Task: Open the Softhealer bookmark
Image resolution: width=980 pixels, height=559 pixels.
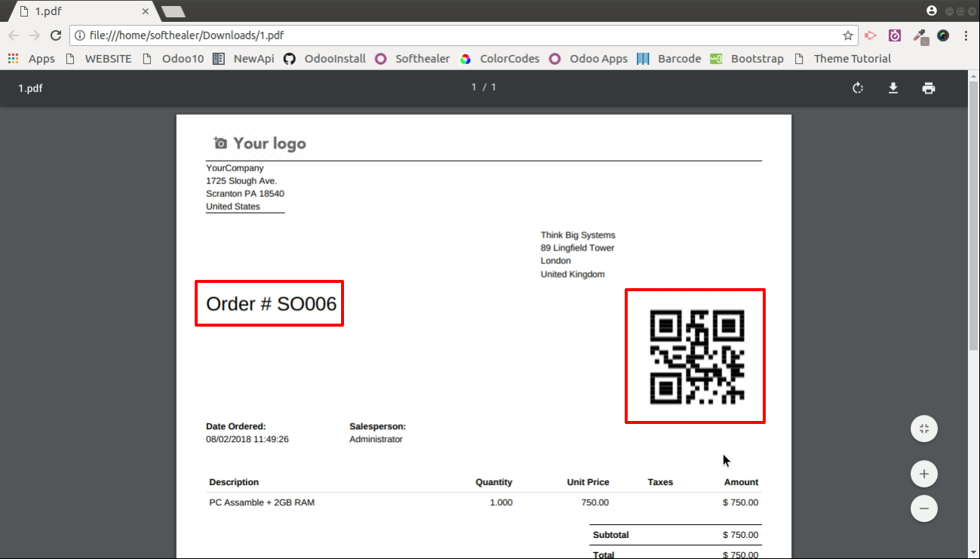Action: [413, 59]
